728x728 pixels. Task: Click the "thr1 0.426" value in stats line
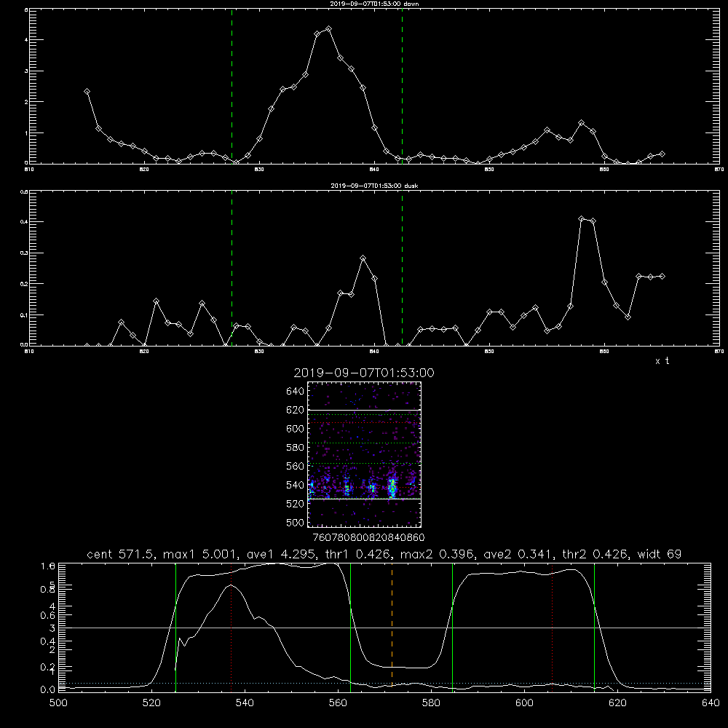[x=359, y=554]
